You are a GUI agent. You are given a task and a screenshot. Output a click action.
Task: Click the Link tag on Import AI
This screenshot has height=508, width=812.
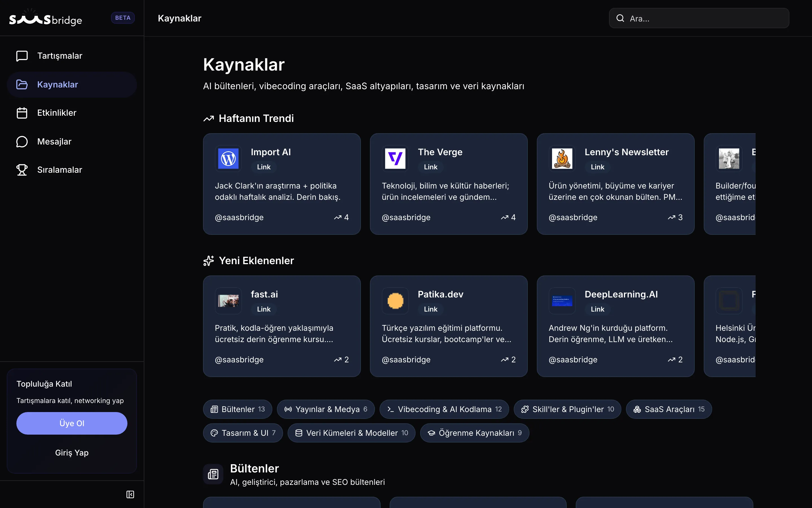264,167
